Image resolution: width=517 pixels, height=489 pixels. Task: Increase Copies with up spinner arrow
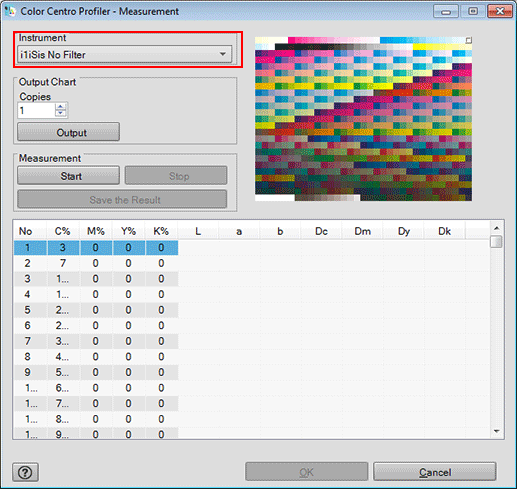pyautogui.click(x=61, y=106)
